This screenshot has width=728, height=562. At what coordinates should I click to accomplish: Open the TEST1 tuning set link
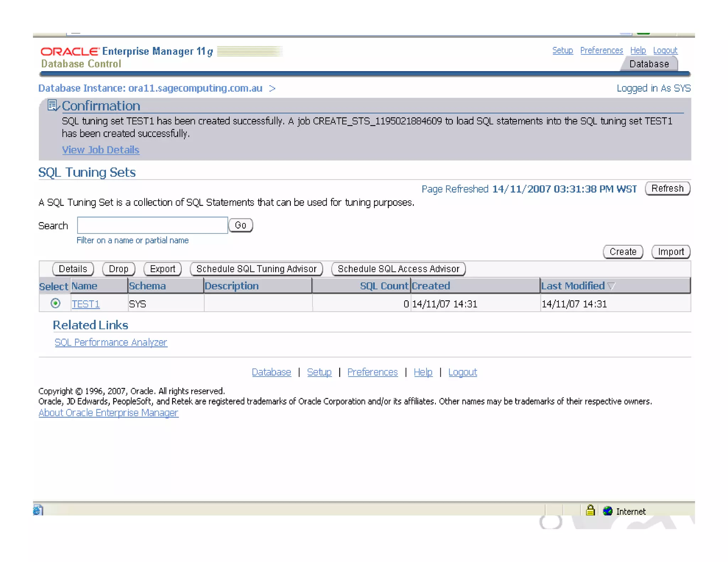tap(86, 304)
